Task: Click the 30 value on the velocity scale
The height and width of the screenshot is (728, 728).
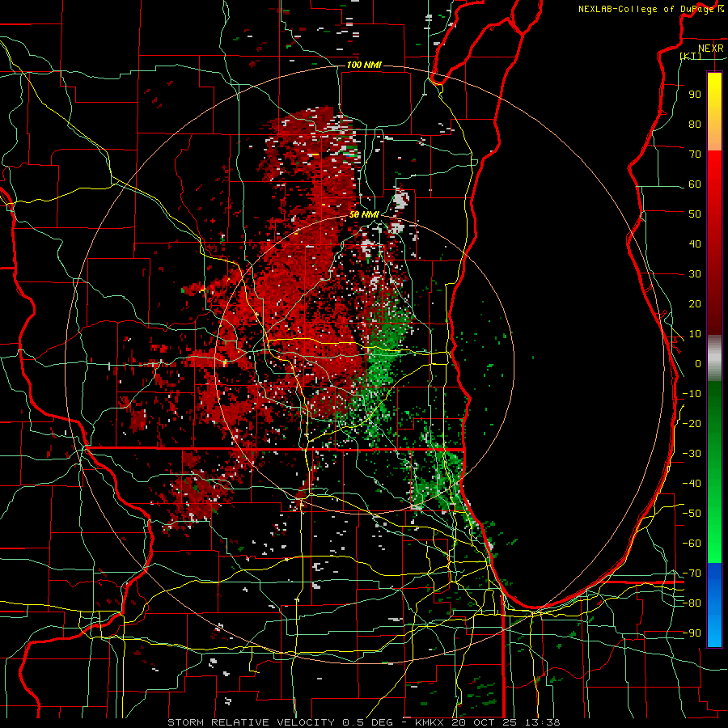Action: (695, 274)
